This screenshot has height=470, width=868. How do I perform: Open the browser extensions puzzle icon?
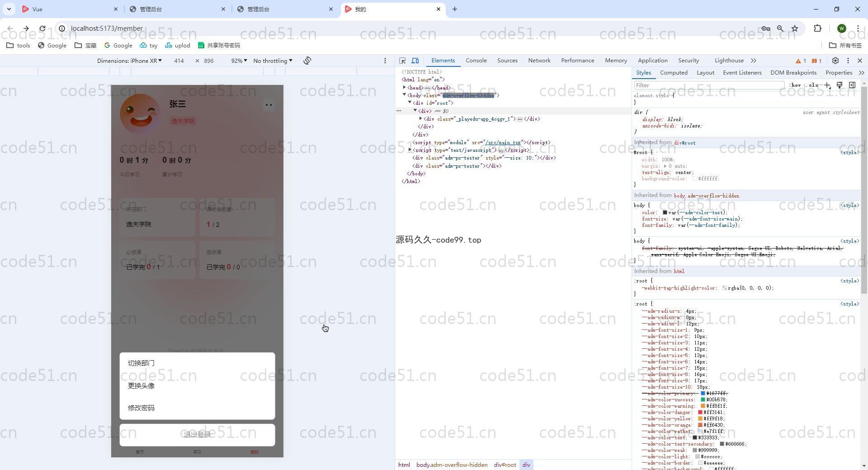pyautogui.click(x=817, y=28)
